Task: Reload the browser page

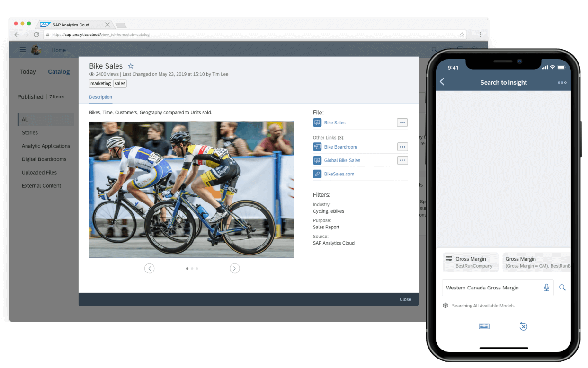Action: [36, 35]
